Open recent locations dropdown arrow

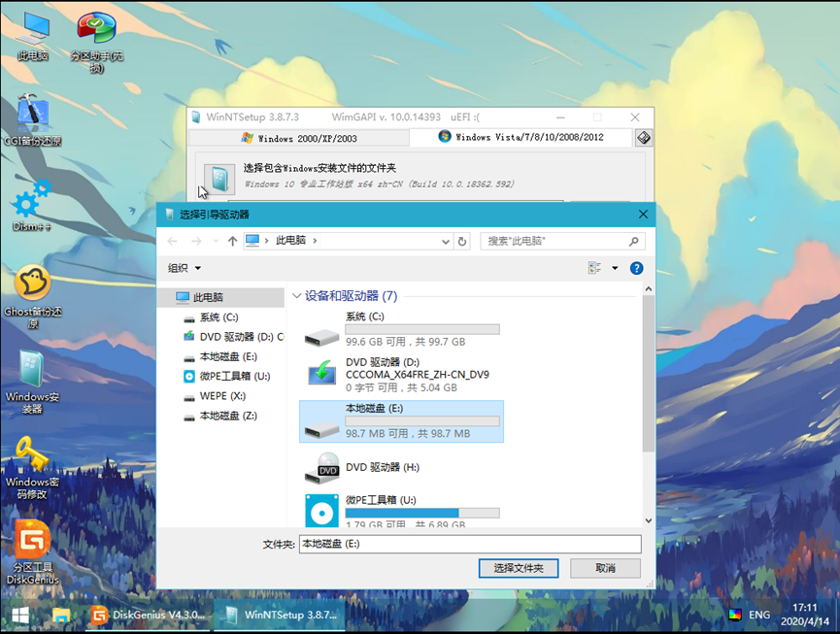(x=216, y=241)
